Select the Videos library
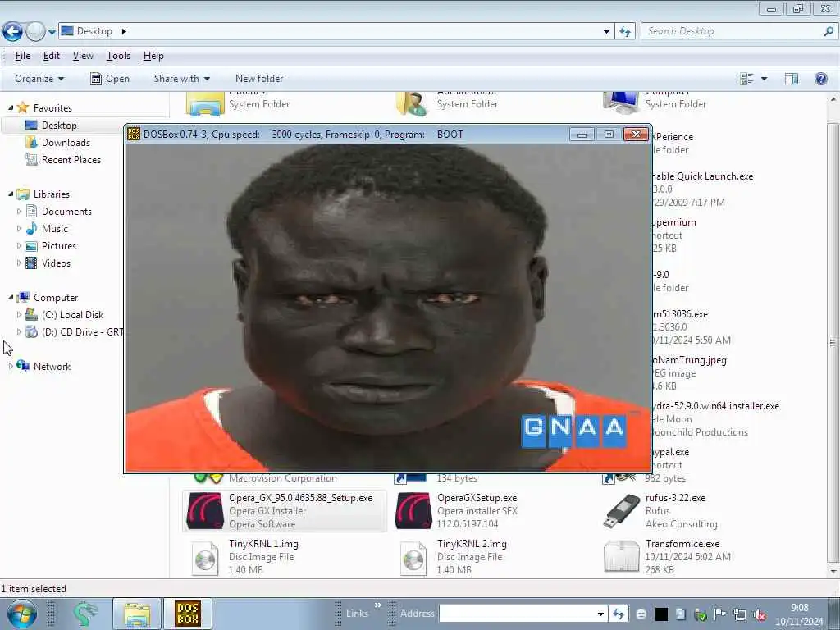This screenshot has width=840, height=630. (56, 263)
